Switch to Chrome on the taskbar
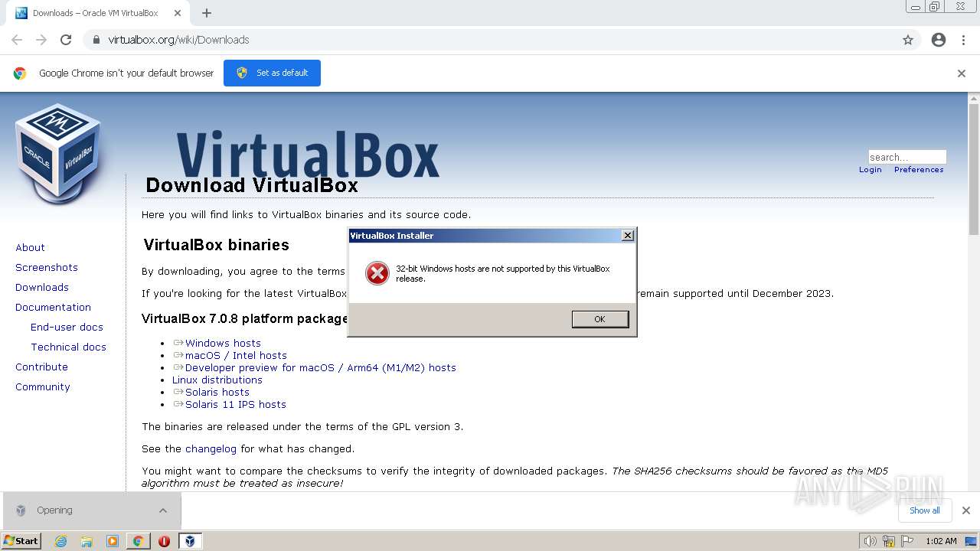 pos(139,541)
